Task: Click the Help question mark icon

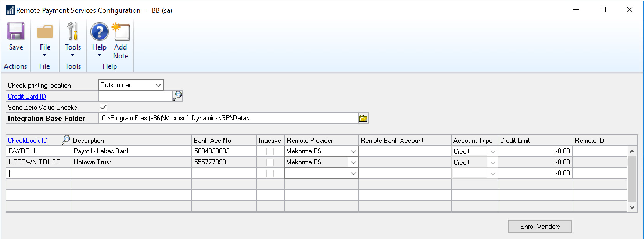Action: click(x=99, y=32)
